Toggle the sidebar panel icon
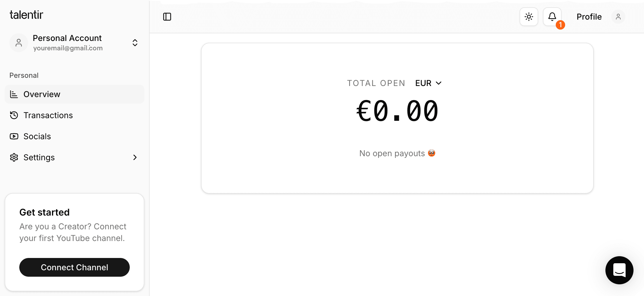 pos(167,17)
